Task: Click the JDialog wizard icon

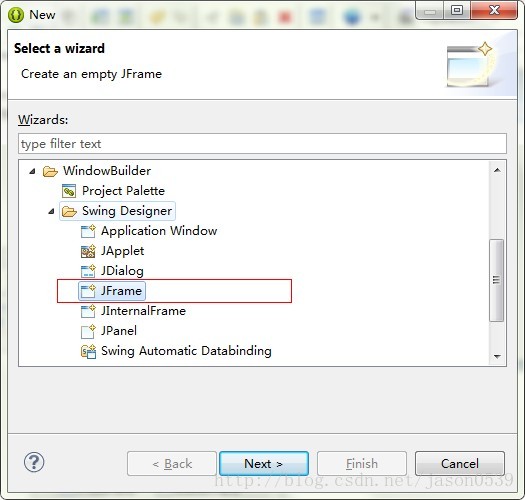Action: pyautogui.click(x=88, y=271)
